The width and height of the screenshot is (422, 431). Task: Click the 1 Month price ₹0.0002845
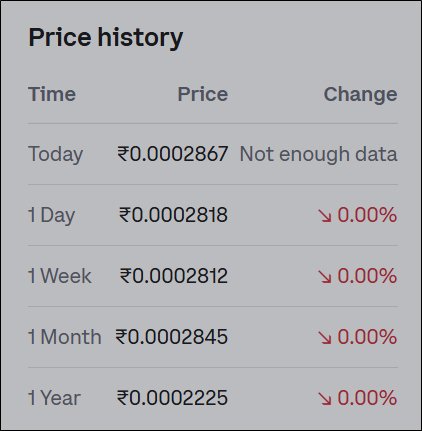click(172, 337)
